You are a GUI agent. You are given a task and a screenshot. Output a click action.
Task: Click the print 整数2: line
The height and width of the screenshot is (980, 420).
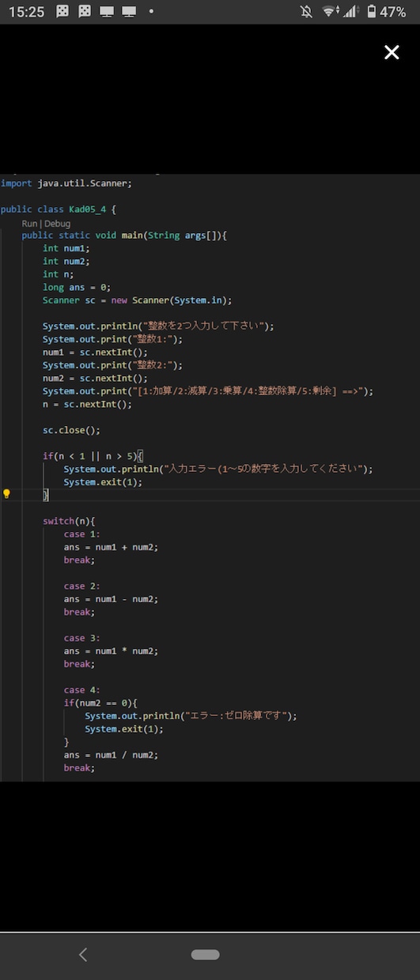(x=112, y=365)
